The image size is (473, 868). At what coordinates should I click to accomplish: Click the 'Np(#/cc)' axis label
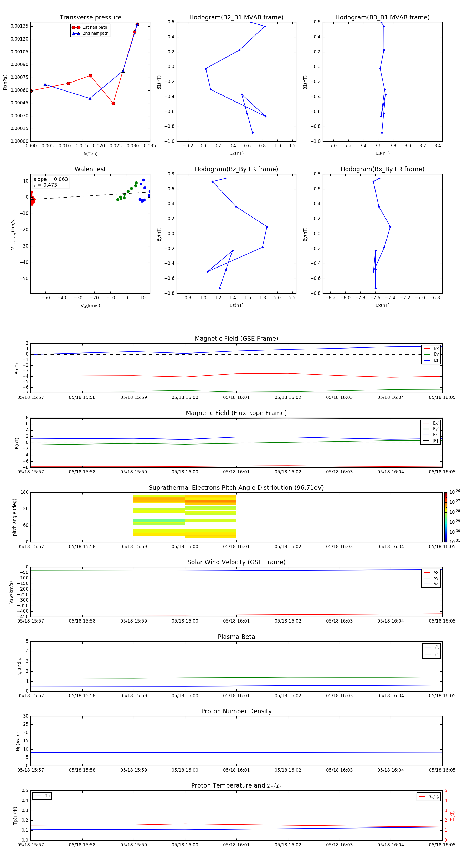coord(18,741)
